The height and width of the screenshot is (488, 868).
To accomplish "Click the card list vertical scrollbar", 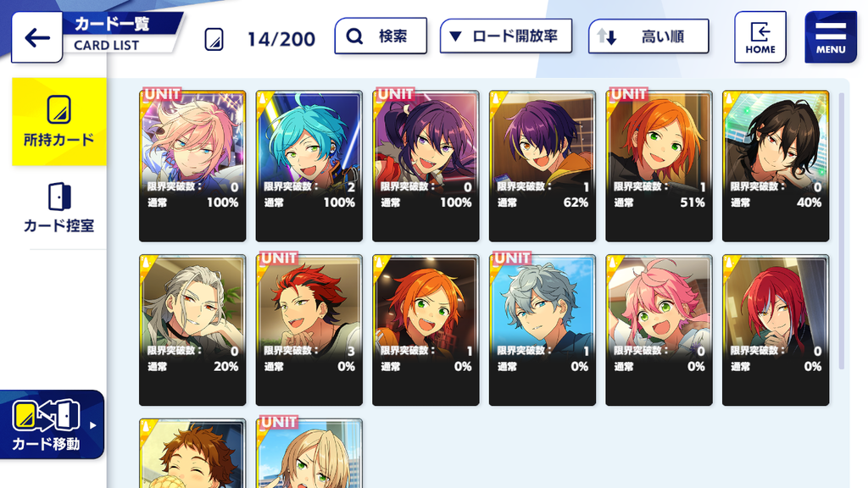I will (x=842, y=231).
